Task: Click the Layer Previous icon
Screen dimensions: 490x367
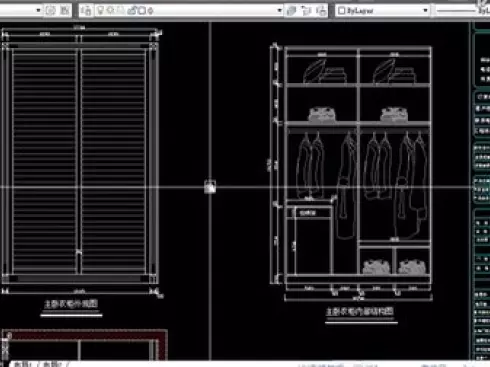Action: (306, 11)
